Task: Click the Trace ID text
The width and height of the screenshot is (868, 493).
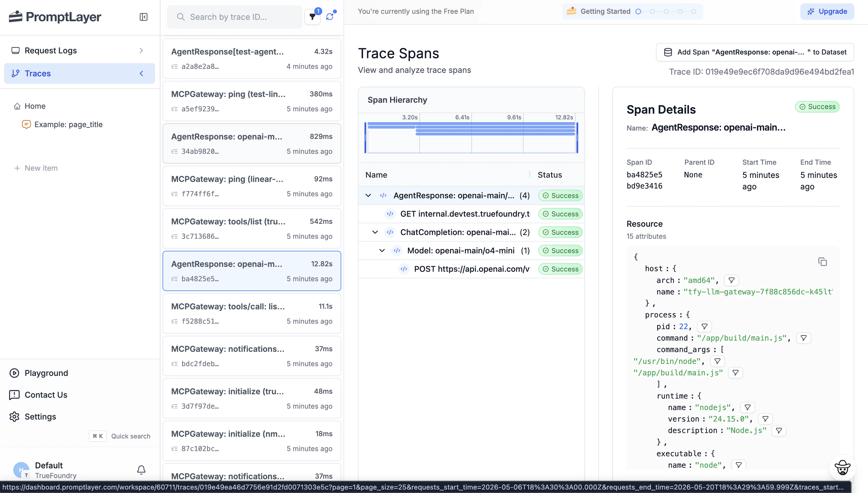Action: [761, 71]
